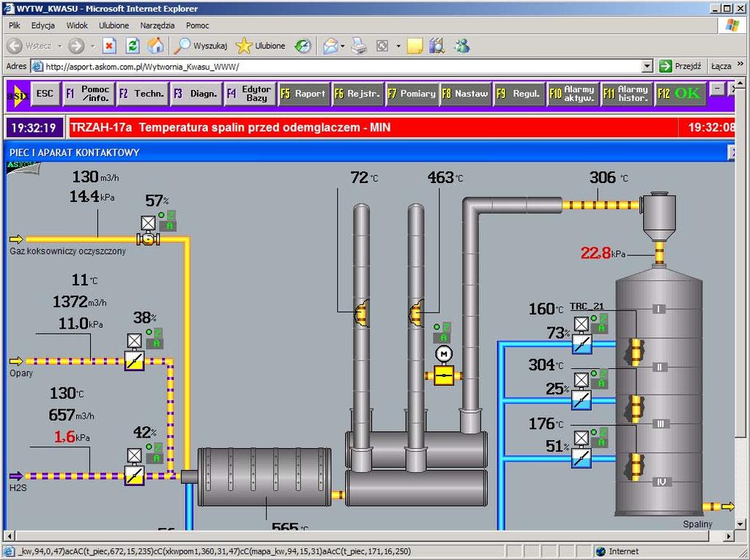
Task: Click the IE Forward arrow icon
Action: point(76,46)
